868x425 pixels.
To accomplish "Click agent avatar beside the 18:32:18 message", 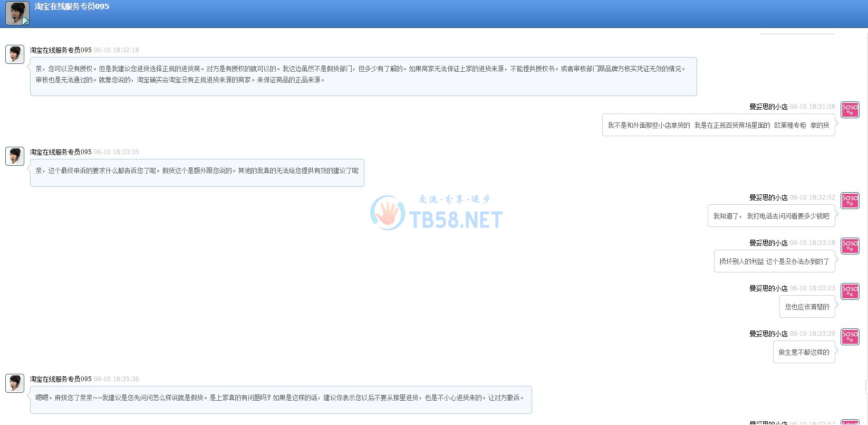I will 15,54.
